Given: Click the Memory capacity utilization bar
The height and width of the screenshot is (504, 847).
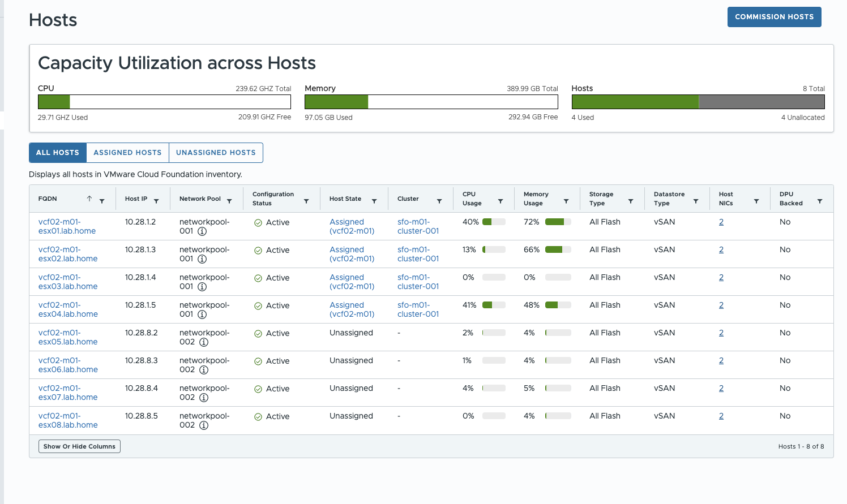Looking at the screenshot, I should 431,102.
